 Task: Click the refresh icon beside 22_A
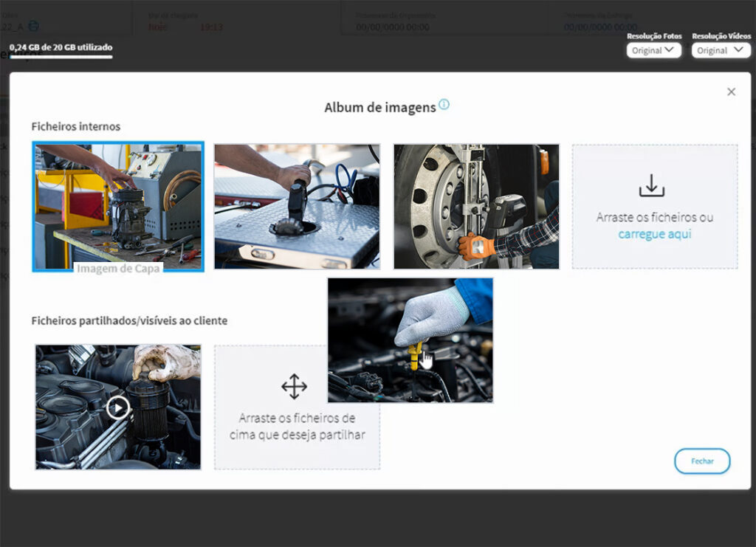tap(34, 26)
